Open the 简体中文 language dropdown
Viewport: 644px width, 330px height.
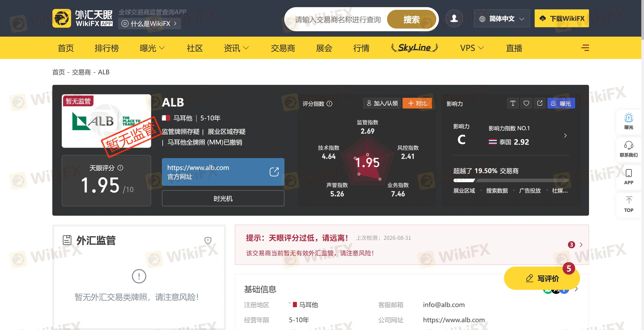tap(502, 19)
